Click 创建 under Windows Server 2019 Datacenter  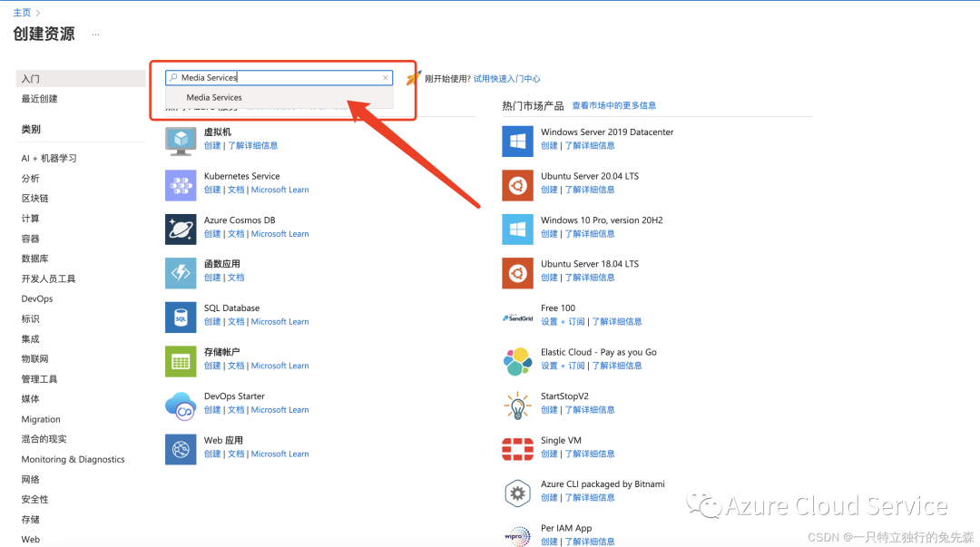549,146
